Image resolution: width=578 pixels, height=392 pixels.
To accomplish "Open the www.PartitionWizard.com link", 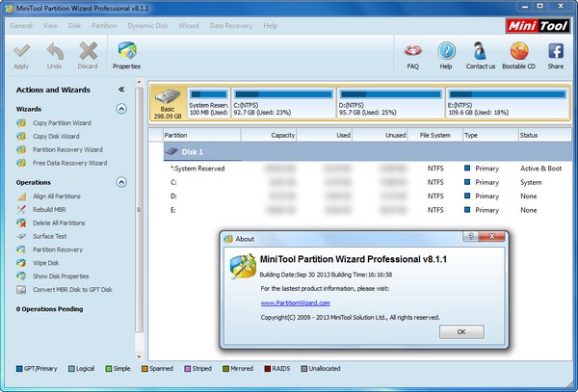I will [x=296, y=303].
